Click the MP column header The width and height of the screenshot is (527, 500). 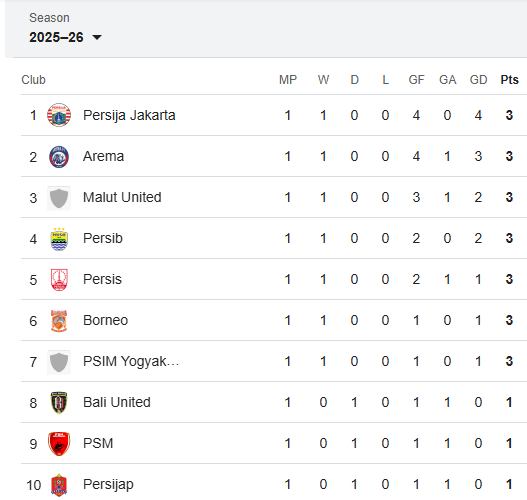pyautogui.click(x=288, y=80)
